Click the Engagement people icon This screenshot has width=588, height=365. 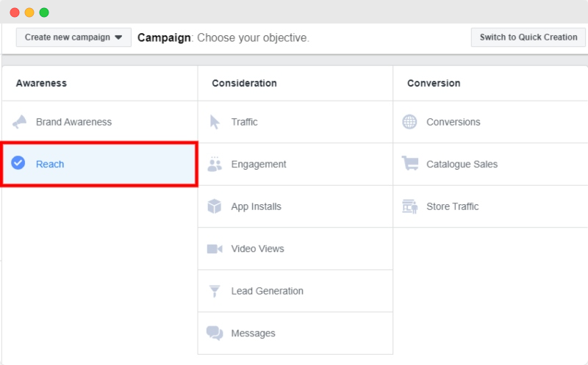215,164
